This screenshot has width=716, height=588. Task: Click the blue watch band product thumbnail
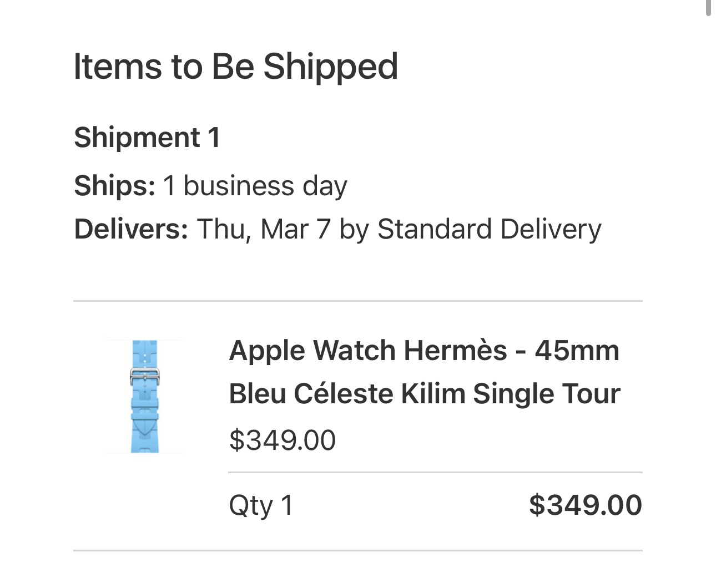(x=145, y=397)
